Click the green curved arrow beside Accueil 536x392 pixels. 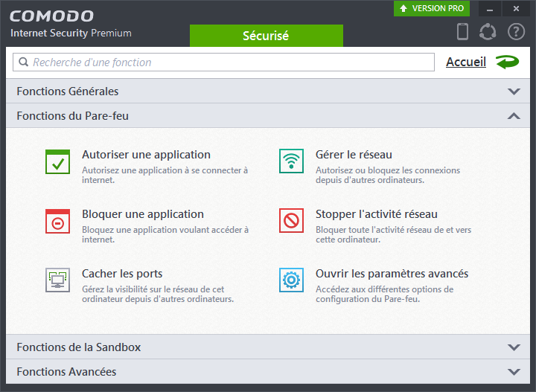(x=508, y=62)
